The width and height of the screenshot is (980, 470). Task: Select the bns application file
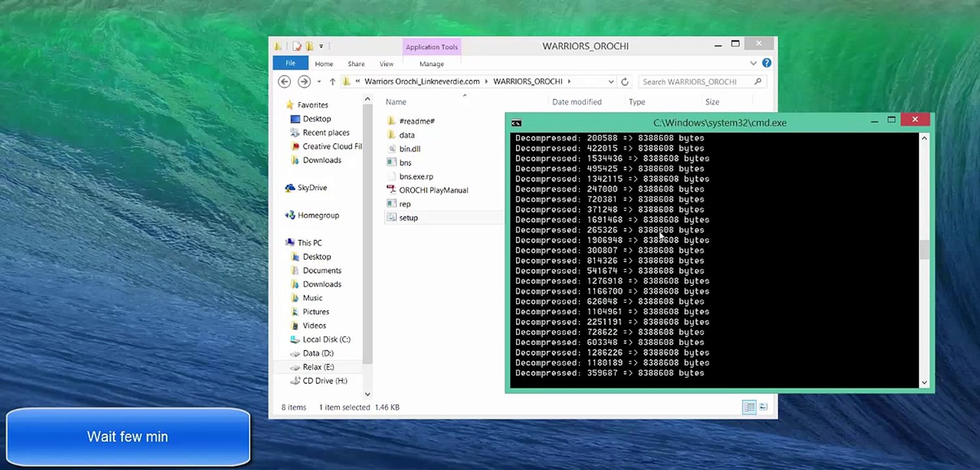coord(405,163)
